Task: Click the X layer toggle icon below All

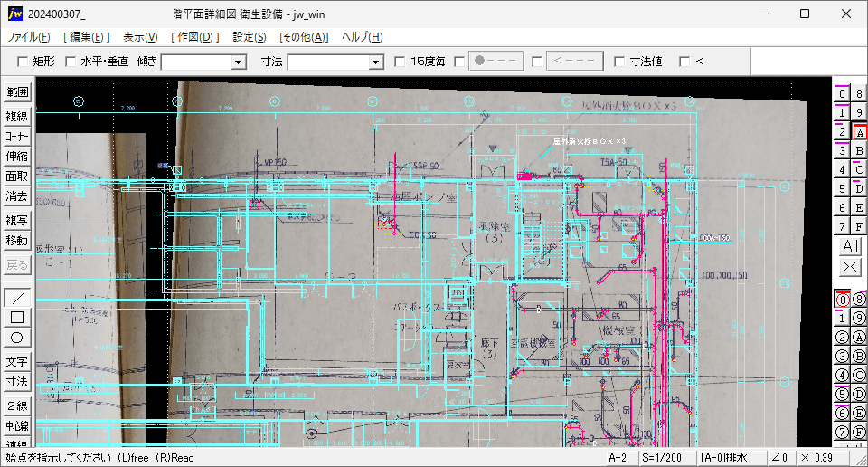Action: [x=850, y=267]
